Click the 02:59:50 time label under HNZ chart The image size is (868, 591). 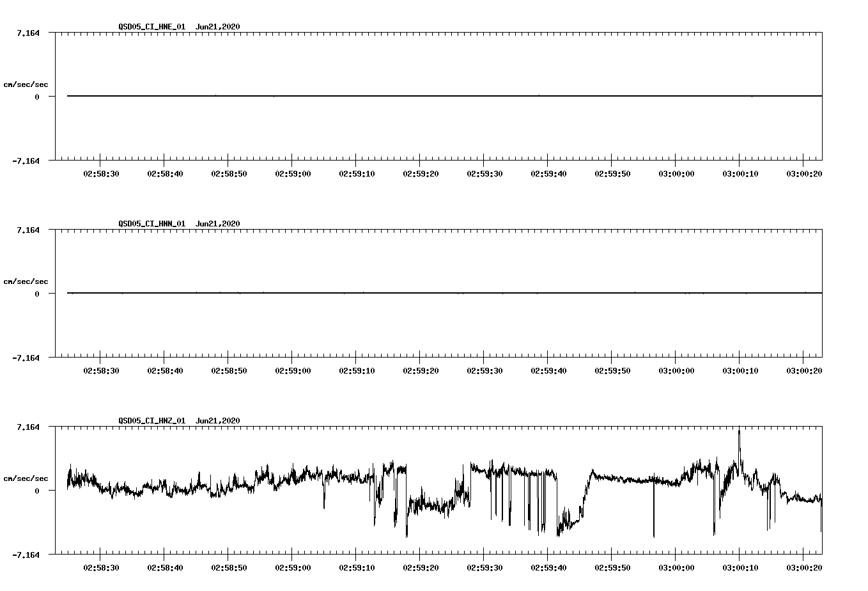[612, 567]
